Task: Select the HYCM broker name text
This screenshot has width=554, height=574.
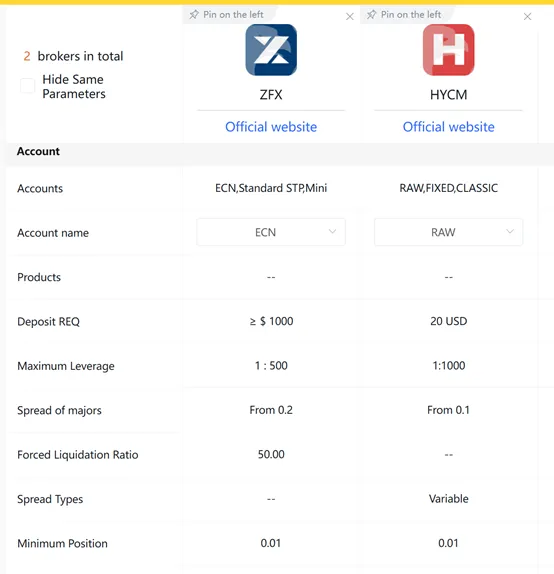Action: point(449,95)
